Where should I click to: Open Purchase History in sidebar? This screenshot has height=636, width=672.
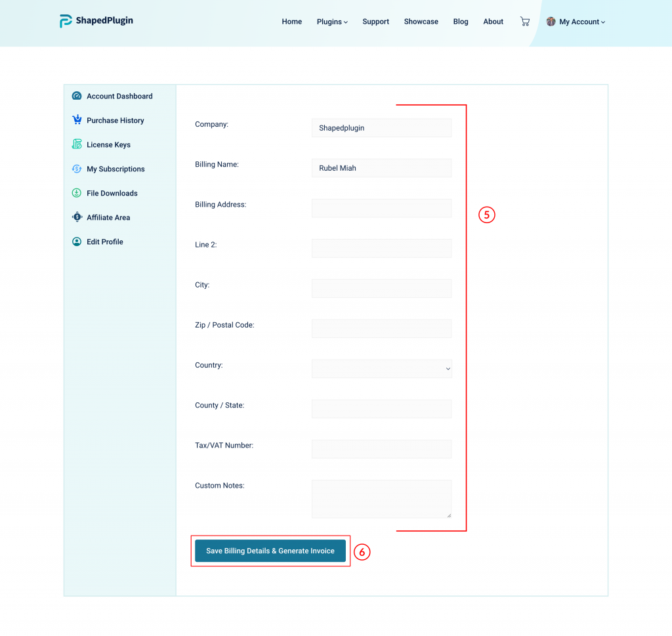tap(115, 120)
